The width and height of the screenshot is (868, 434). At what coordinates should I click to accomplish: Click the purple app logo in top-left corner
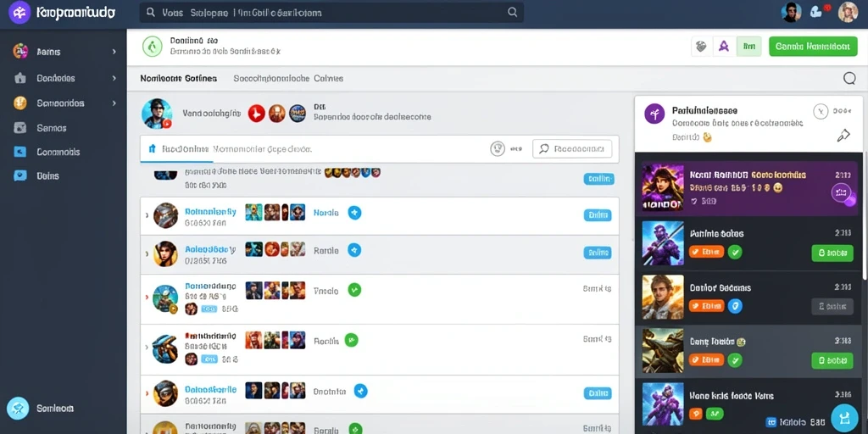click(19, 12)
